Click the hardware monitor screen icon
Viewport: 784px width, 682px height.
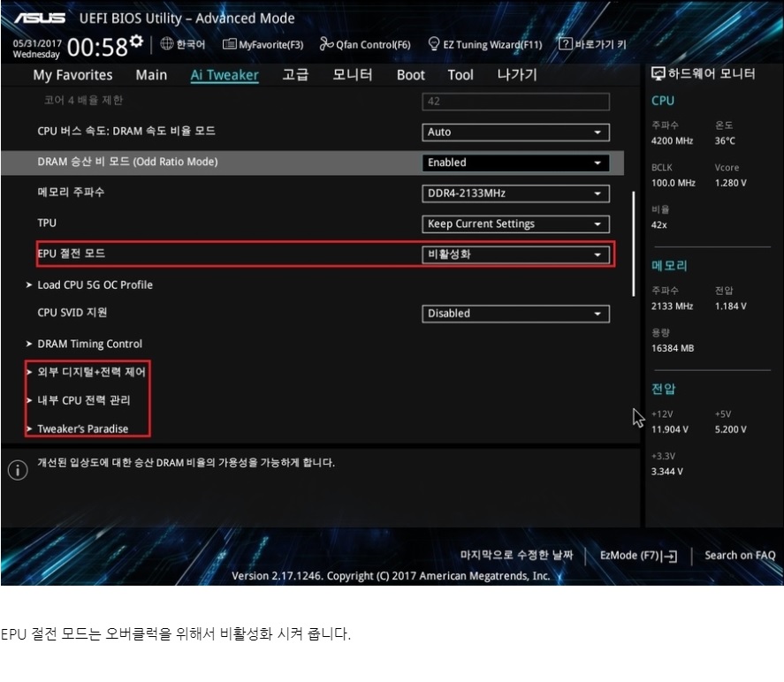[658, 74]
